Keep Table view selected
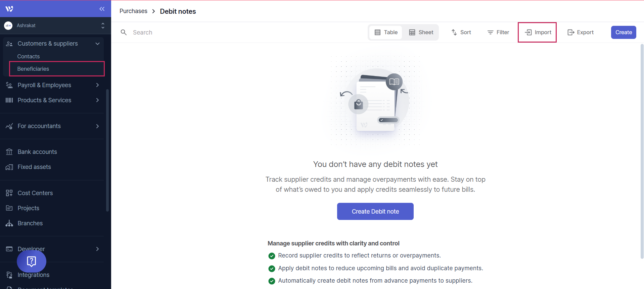This screenshot has width=644, height=289. pyautogui.click(x=385, y=32)
